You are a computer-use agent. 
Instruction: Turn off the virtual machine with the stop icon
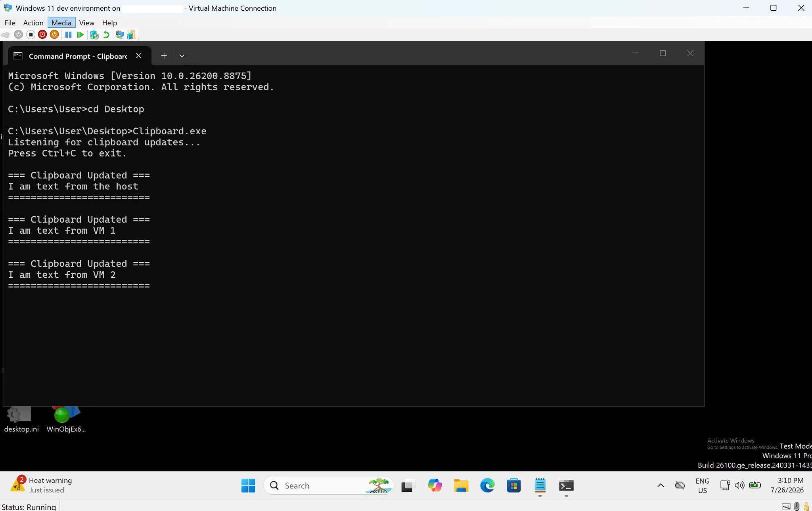[x=31, y=35]
